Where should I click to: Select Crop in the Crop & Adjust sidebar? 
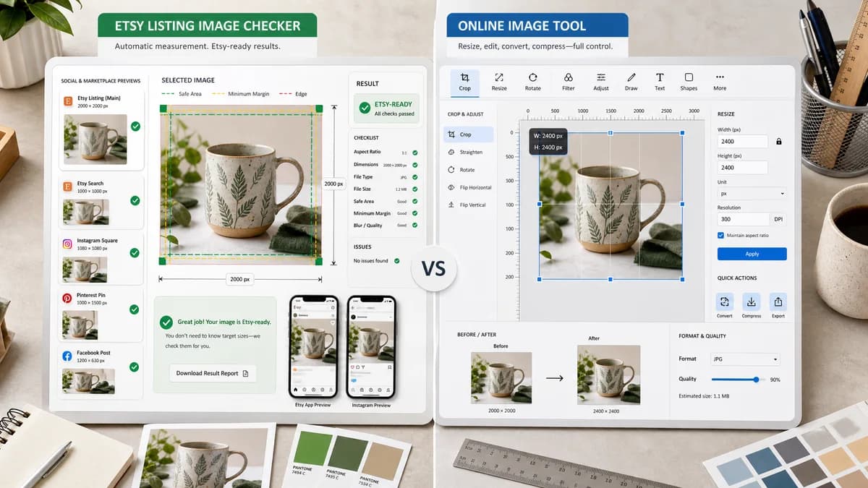coord(468,134)
